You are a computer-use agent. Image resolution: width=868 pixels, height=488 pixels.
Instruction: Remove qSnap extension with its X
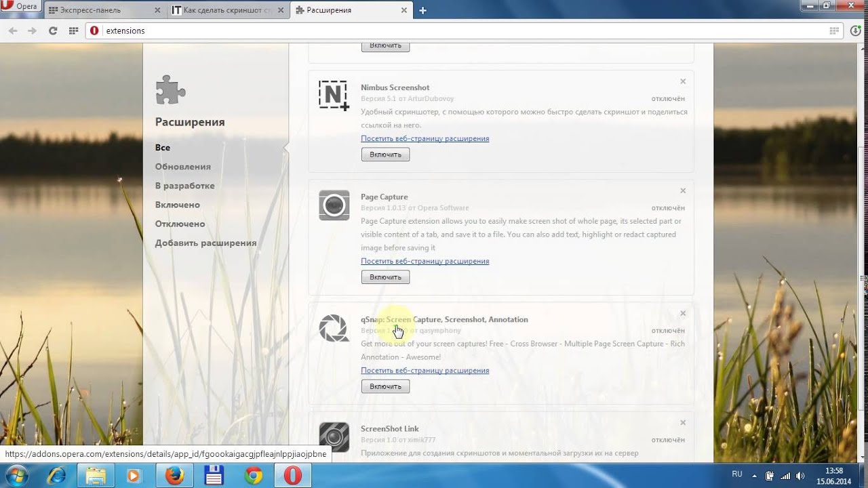pyautogui.click(x=683, y=313)
